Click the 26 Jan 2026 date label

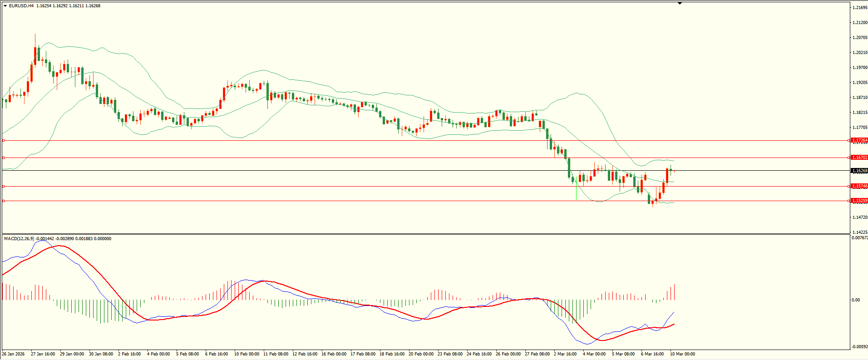14,354
